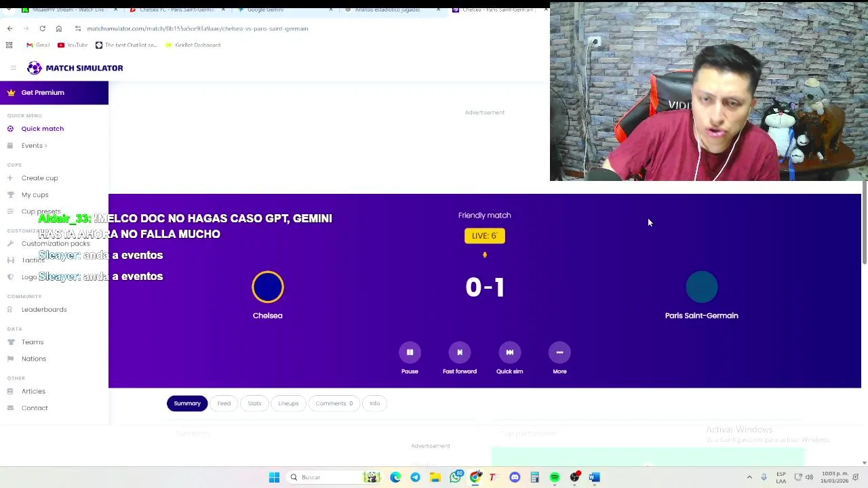Viewport: 868px width, 488px height.
Task: Reload the page with refresh icon
Action: pyautogui.click(x=42, y=28)
